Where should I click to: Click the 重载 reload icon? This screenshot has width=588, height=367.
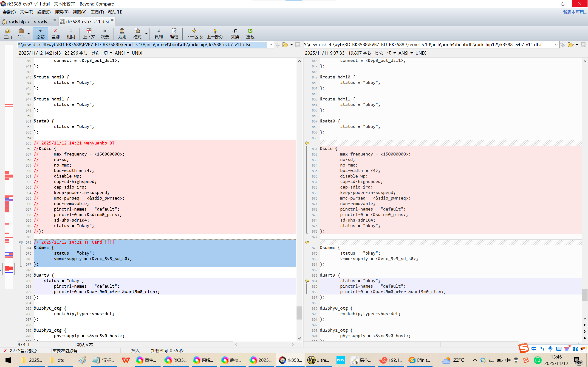(250, 33)
